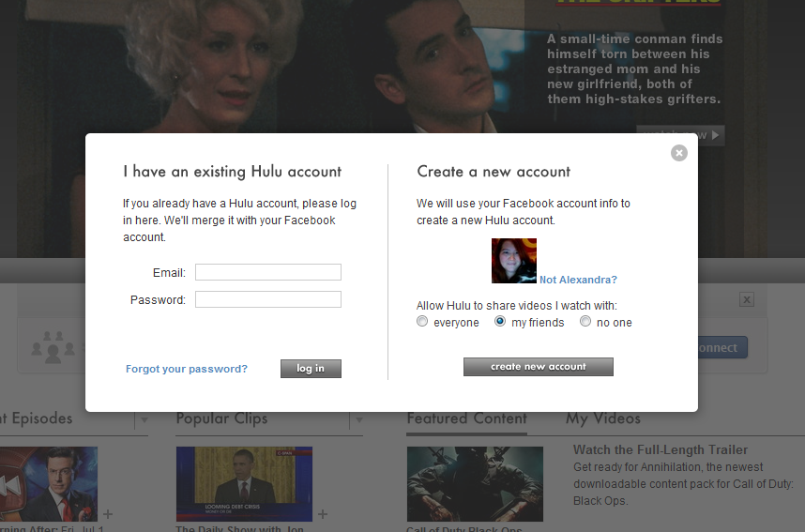Click the log in button
The image size is (805, 532).
click(x=311, y=369)
